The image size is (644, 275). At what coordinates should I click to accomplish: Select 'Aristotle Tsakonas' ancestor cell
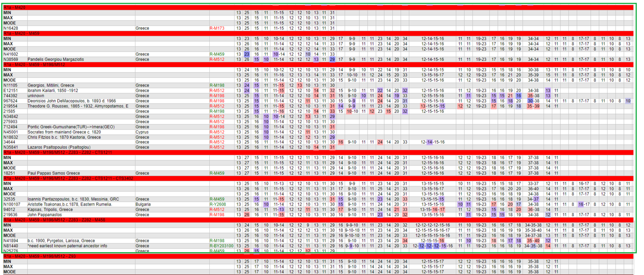tap(70, 204)
